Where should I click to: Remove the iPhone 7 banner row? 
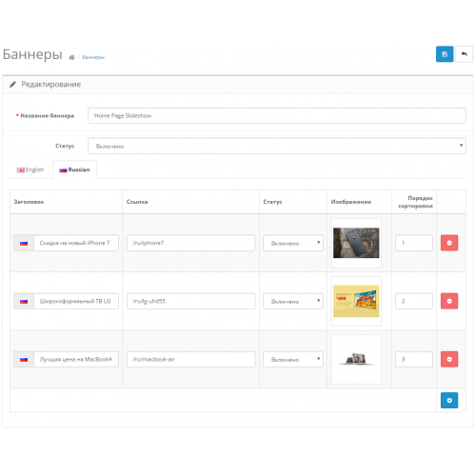coord(449,243)
